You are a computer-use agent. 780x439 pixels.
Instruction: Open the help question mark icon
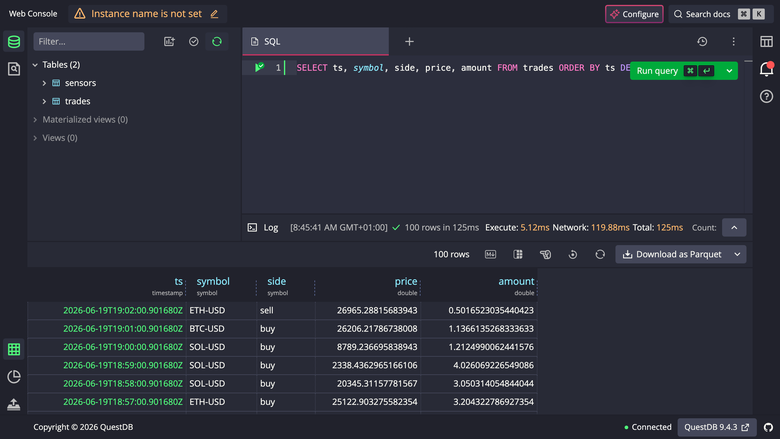pyautogui.click(x=767, y=96)
